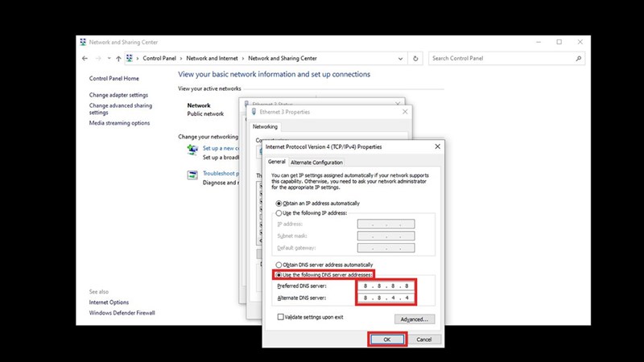This screenshot has width=644, height=362.
Task: Open Change adapter settings
Action: [118, 95]
